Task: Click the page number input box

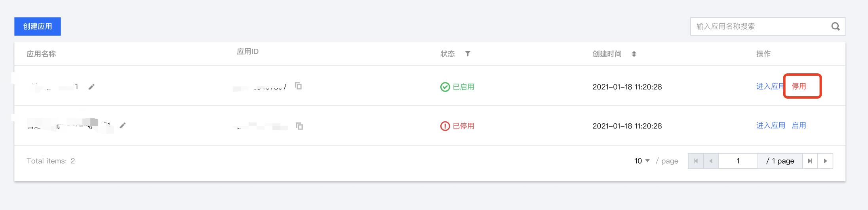Action: click(x=738, y=161)
